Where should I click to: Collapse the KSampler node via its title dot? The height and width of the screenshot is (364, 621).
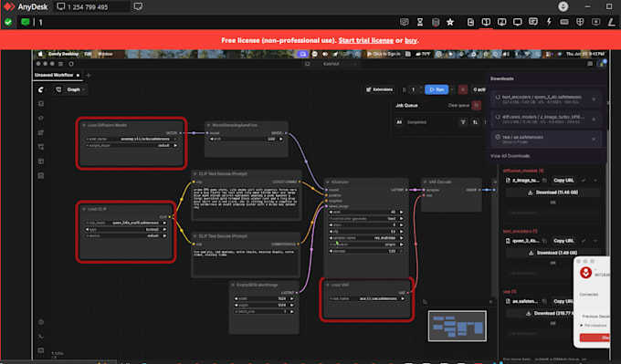(328, 182)
